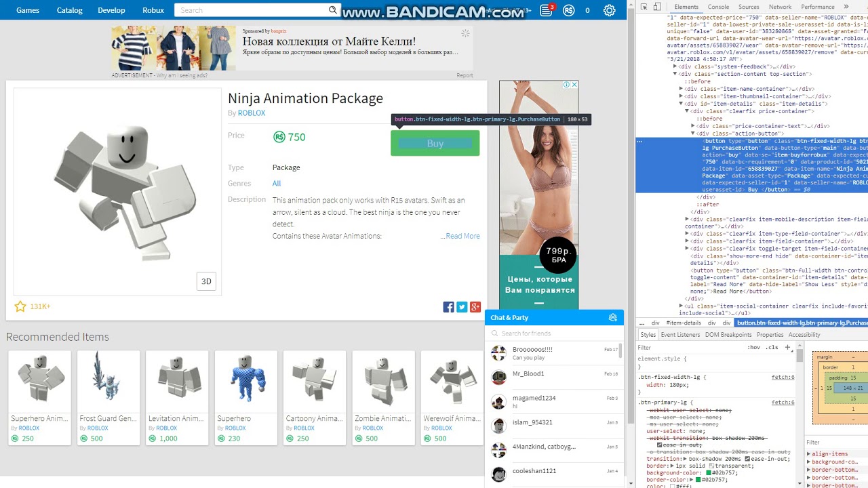Open Broooooos!!!! chat avatar
Image resolution: width=868 pixels, height=488 pixels.
[x=498, y=353]
